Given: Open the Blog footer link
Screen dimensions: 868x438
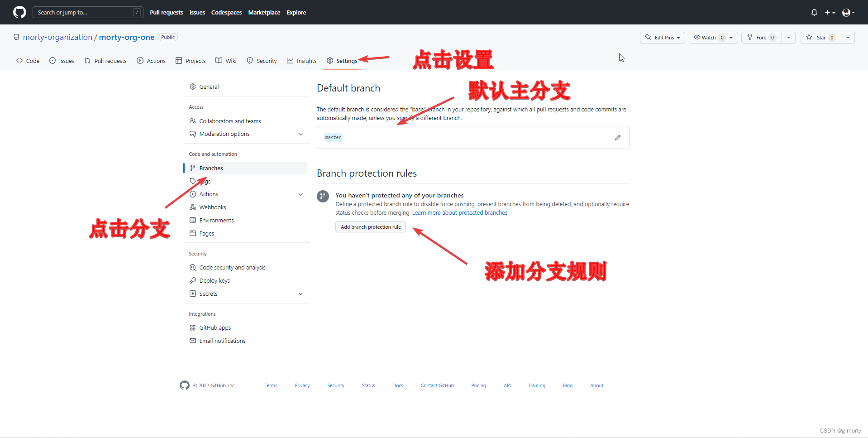Looking at the screenshot, I should click(x=568, y=385).
